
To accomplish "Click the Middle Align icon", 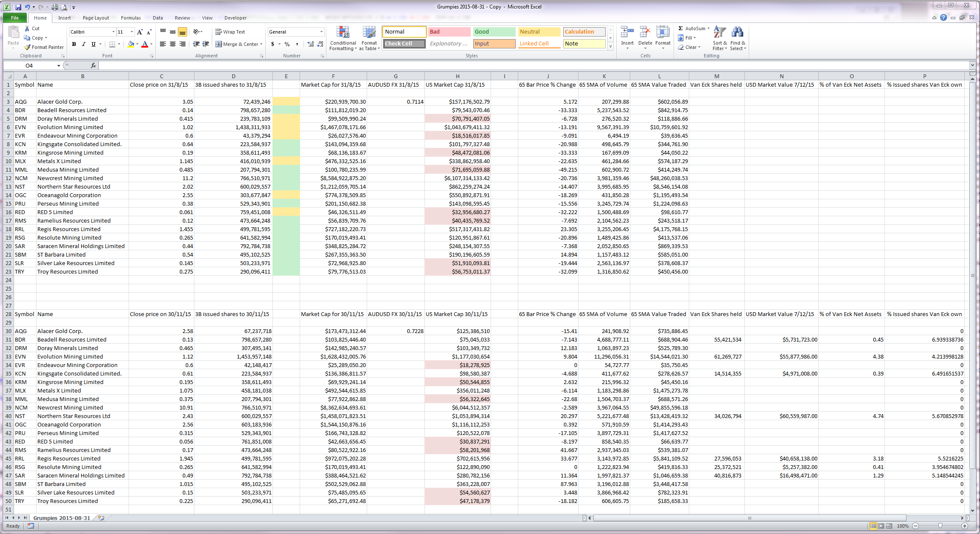I will (173, 32).
